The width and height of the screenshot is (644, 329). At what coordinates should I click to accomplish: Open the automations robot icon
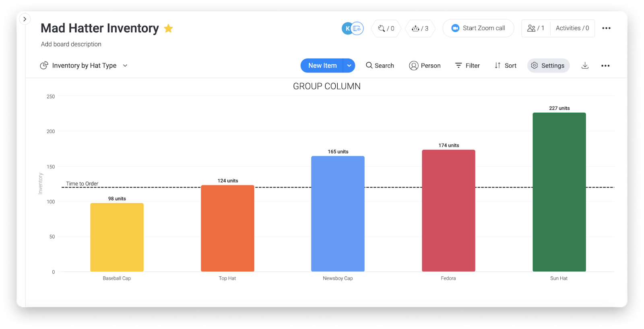(x=420, y=29)
